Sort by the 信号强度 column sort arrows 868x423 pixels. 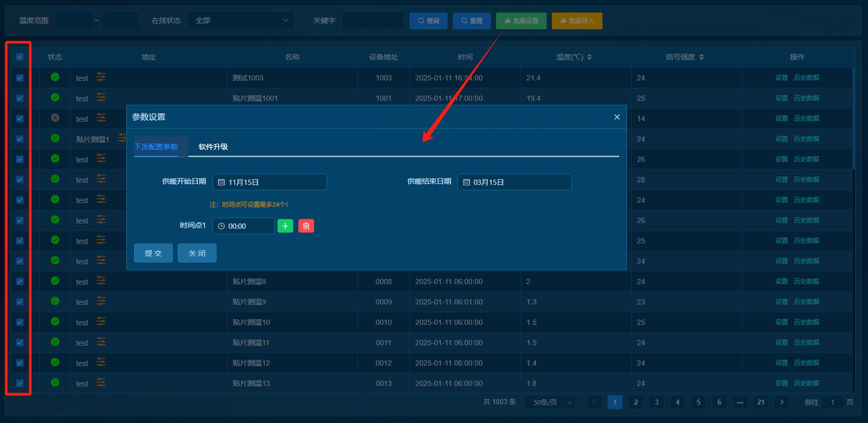click(x=702, y=57)
